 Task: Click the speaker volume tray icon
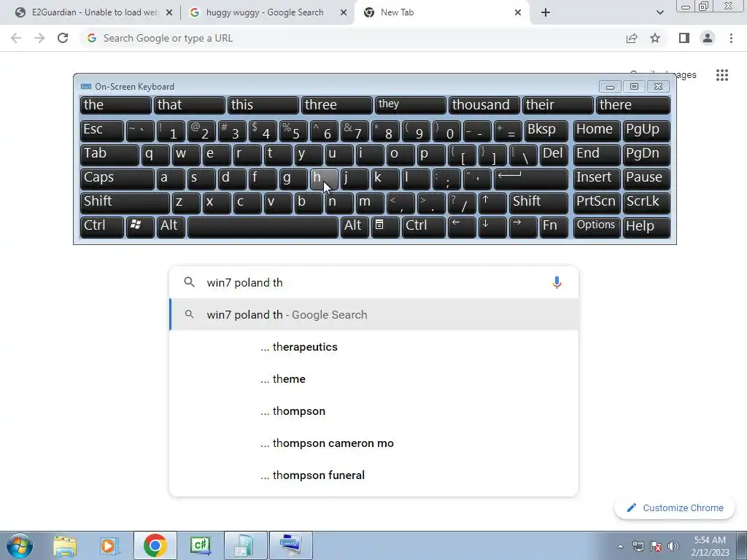click(673, 546)
